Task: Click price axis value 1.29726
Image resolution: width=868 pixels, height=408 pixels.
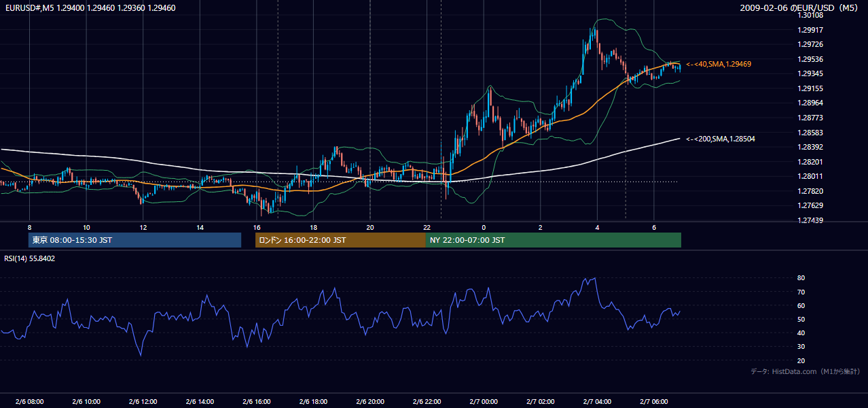Action: [x=810, y=44]
